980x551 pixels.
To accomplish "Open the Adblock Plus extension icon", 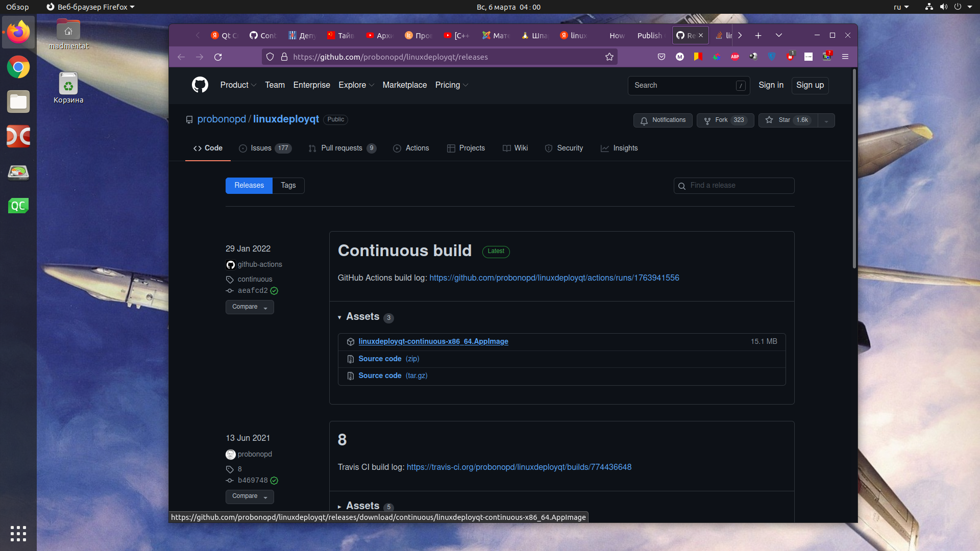I will [735, 57].
